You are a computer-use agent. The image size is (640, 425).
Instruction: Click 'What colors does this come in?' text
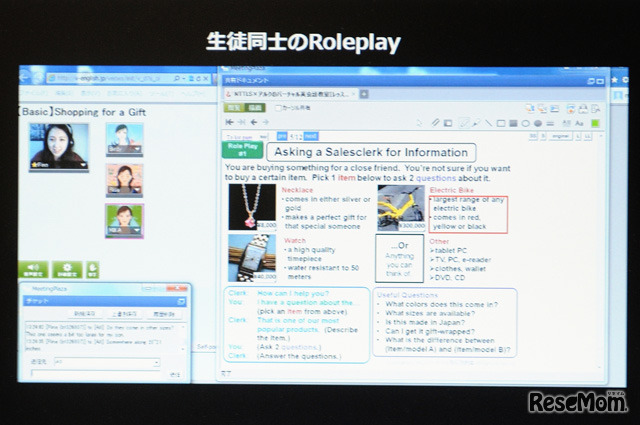[x=441, y=304]
